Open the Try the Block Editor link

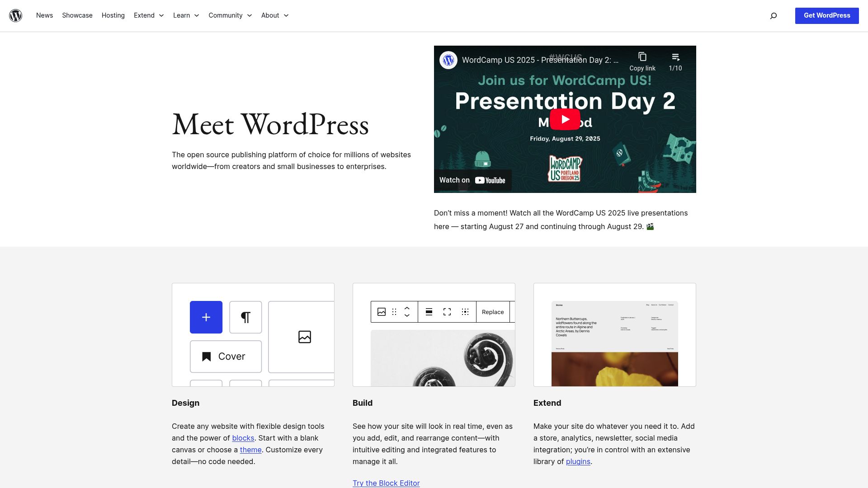pos(386,483)
